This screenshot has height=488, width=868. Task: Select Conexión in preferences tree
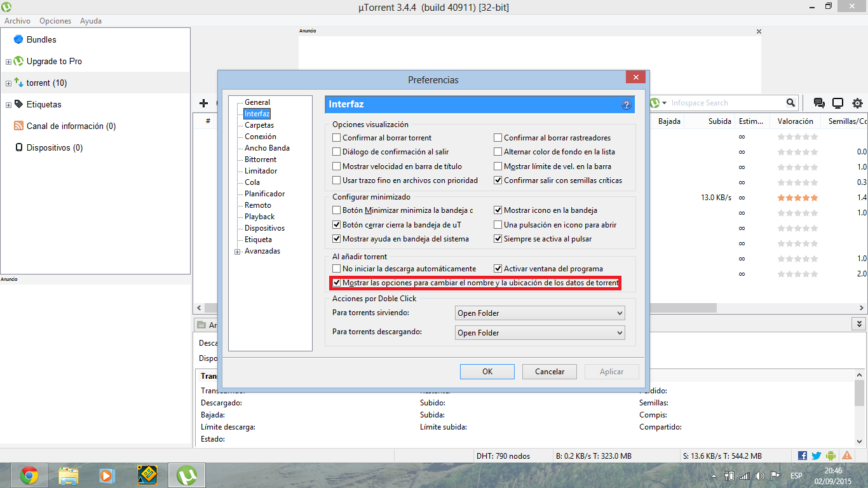click(261, 137)
